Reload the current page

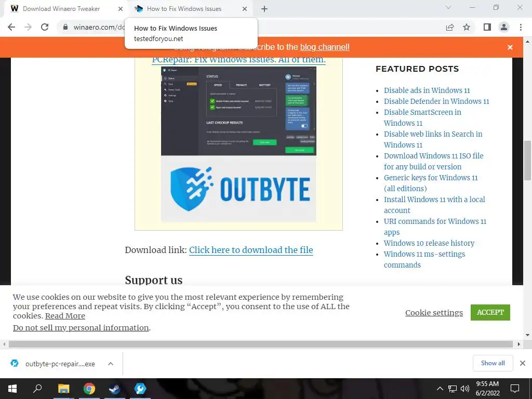(x=45, y=27)
